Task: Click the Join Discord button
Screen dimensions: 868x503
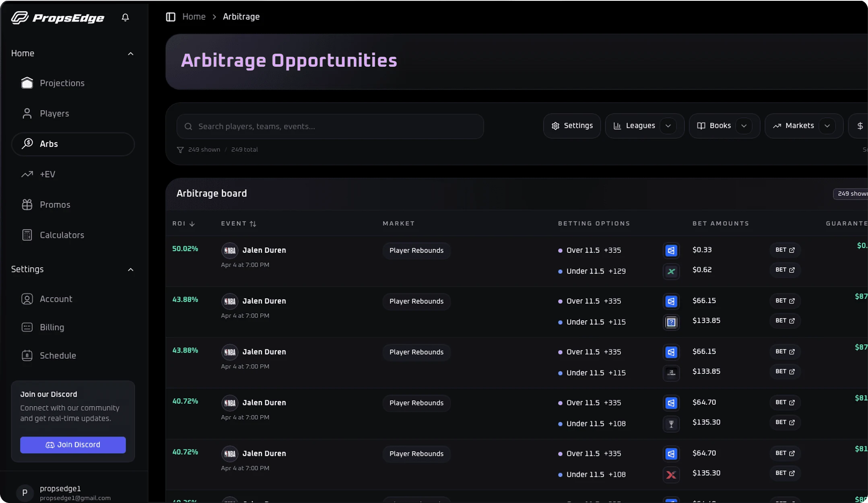Action: [73, 445]
